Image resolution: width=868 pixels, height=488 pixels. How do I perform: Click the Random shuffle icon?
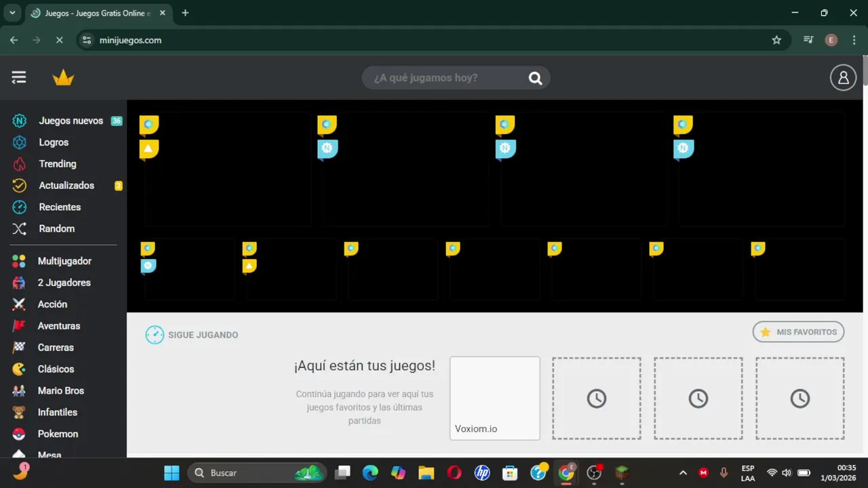20,229
